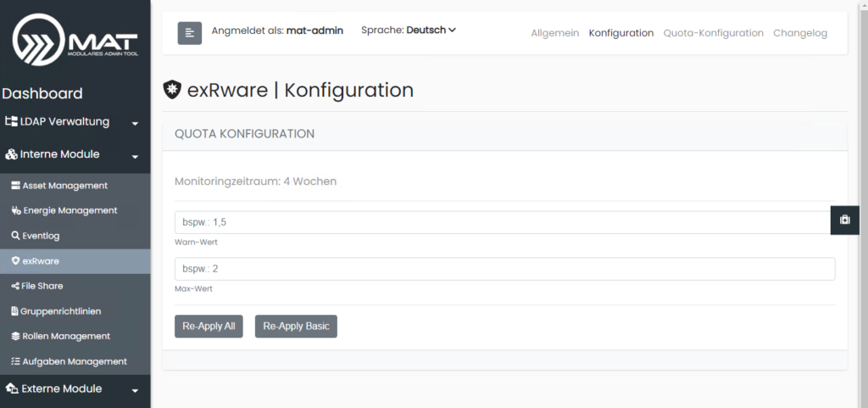View the Changelog tab
Viewport: 868px width, 408px height.
click(800, 33)
